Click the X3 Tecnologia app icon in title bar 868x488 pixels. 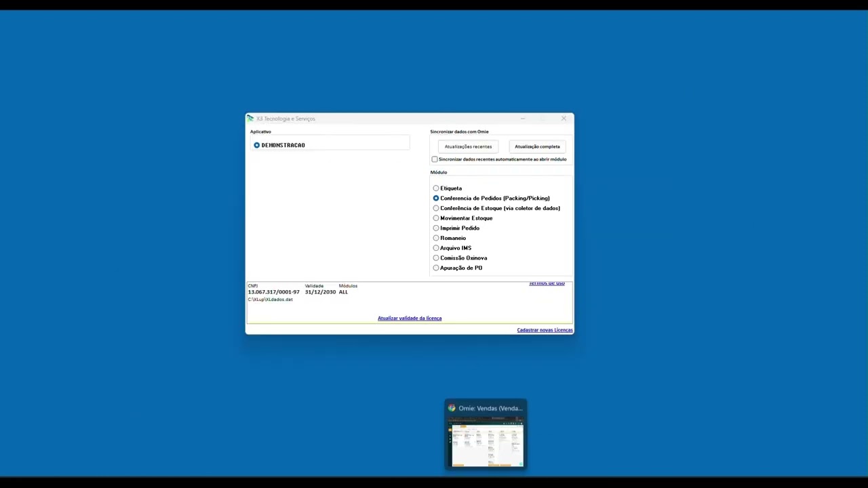pos(250,119)
